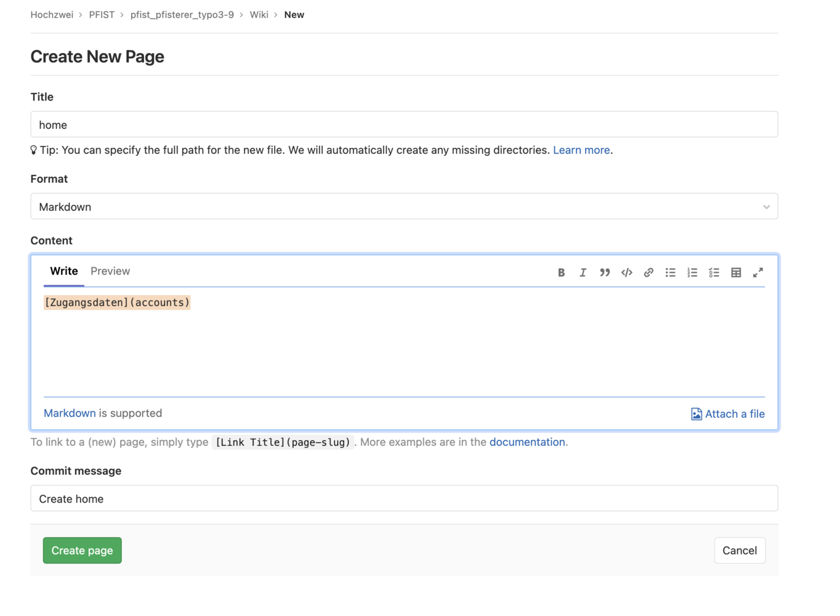Go to Wiki in the breadcrumb
840x616 pixels.
[x=259, y=15]
